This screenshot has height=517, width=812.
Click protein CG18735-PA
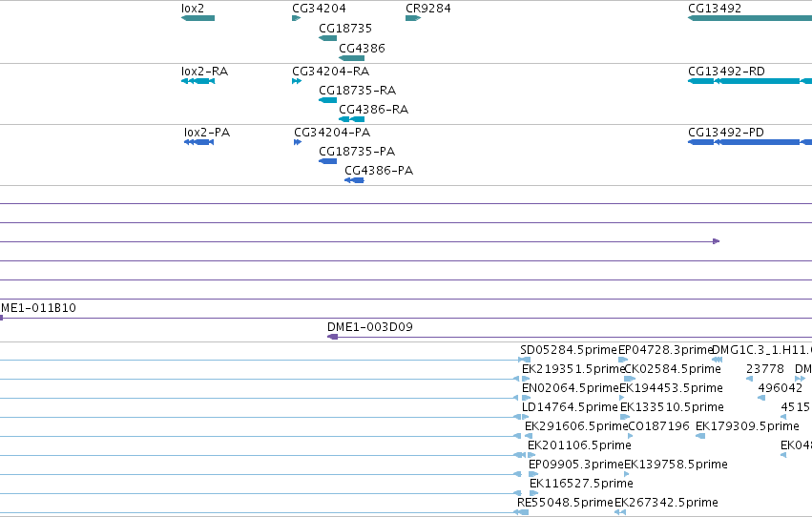coord(328,161)
